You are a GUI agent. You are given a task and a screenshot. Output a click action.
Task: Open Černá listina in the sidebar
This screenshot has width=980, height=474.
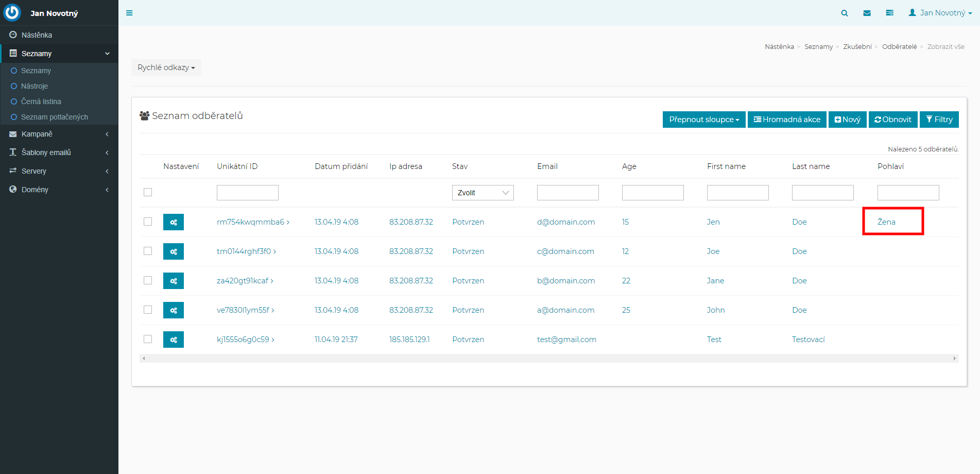pyautogui.click(x=41, y=101)
